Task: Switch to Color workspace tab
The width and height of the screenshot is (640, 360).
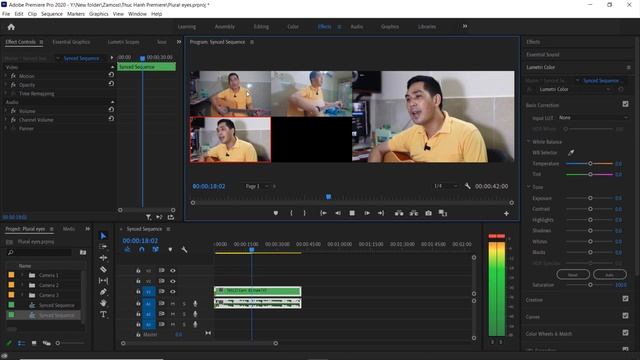Action: click(293, 27)
